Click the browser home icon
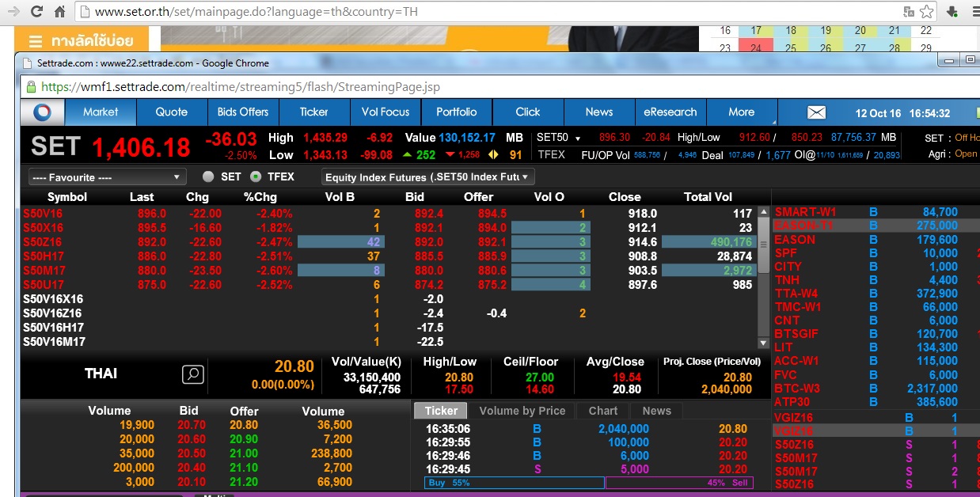The width and height of the screenshot is (980, 497). click(x=60, y=12)
